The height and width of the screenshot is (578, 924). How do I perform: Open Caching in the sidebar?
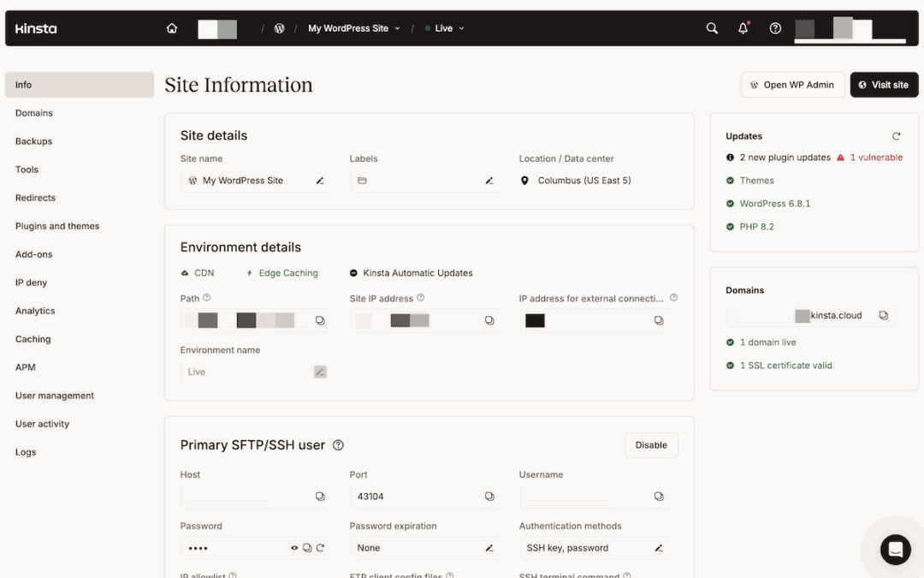click(x=33, y=339)
